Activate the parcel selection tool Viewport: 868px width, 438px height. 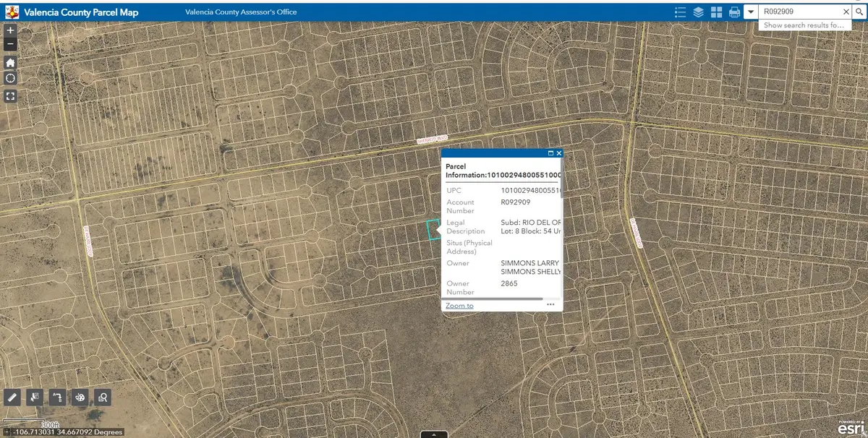tap(34, 397)
